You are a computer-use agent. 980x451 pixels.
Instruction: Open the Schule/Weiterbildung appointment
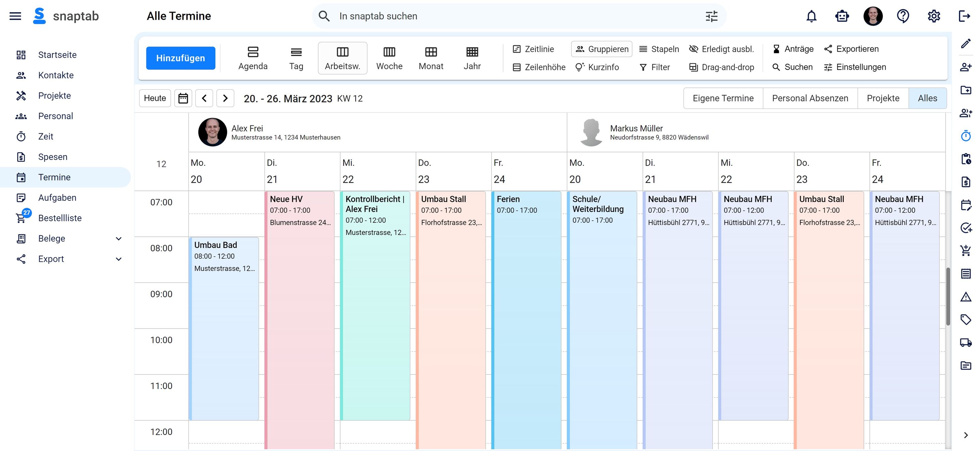tap(602, 320)
